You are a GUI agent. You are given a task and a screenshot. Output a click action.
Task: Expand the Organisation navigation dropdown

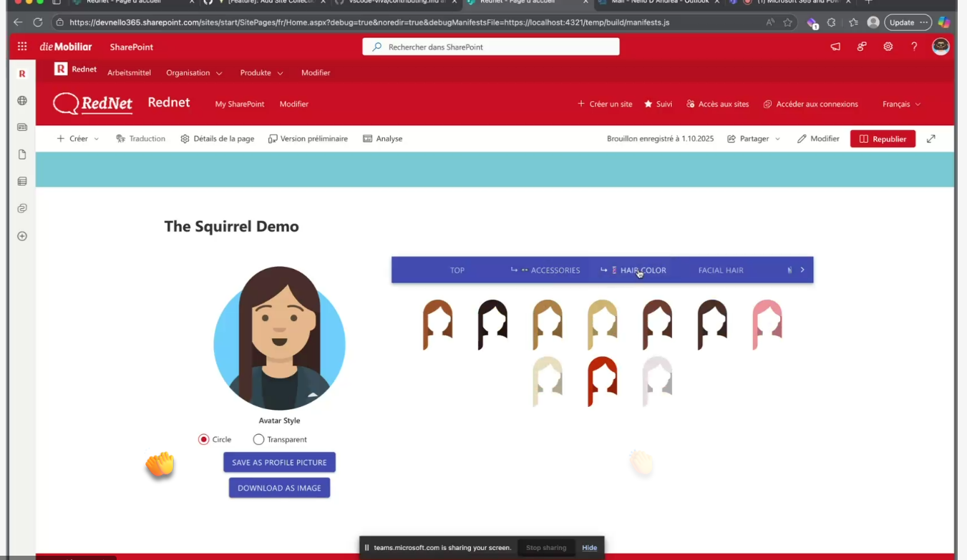coord(194,73)
